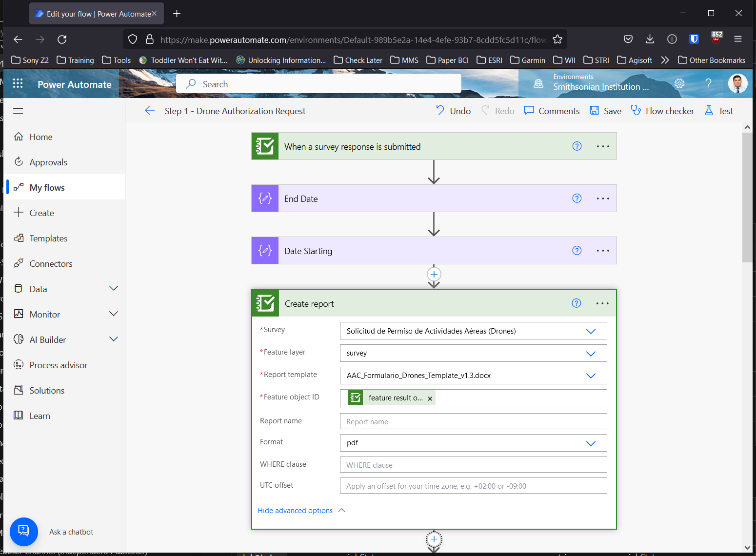Click the Test button
This screenshot has height=556, width=756.
coord(718,111)
